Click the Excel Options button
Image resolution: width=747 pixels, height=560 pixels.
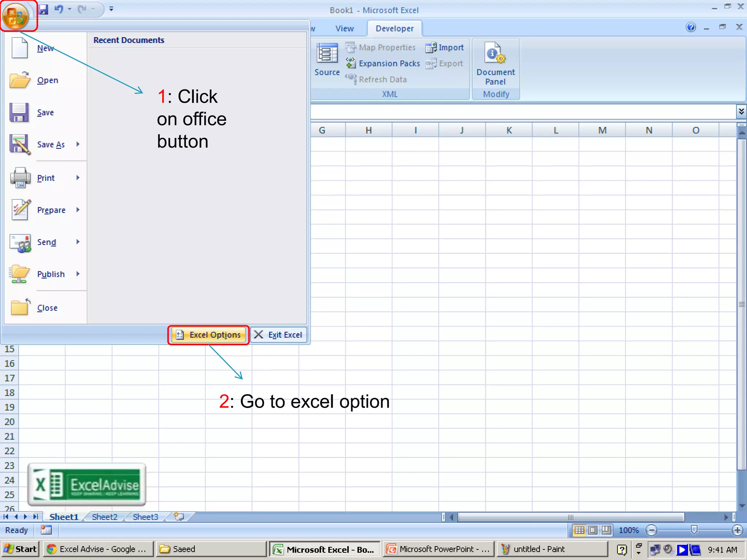point(209,335)
